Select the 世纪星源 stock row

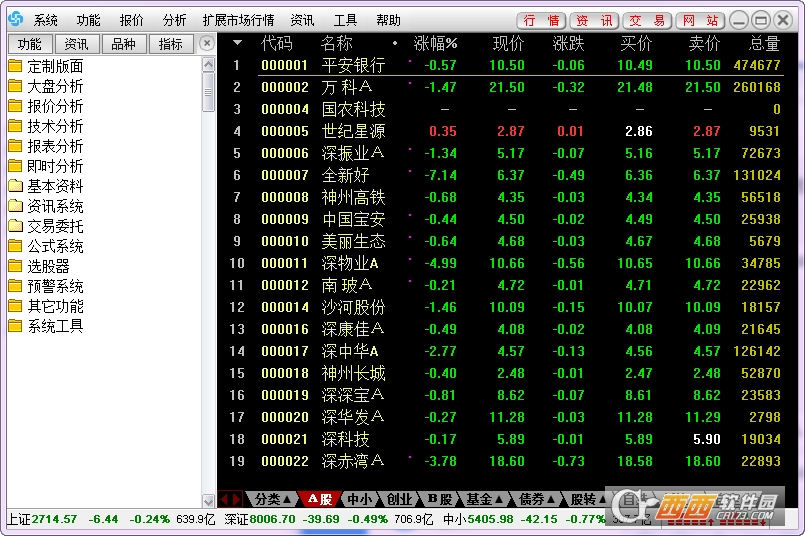506,131
